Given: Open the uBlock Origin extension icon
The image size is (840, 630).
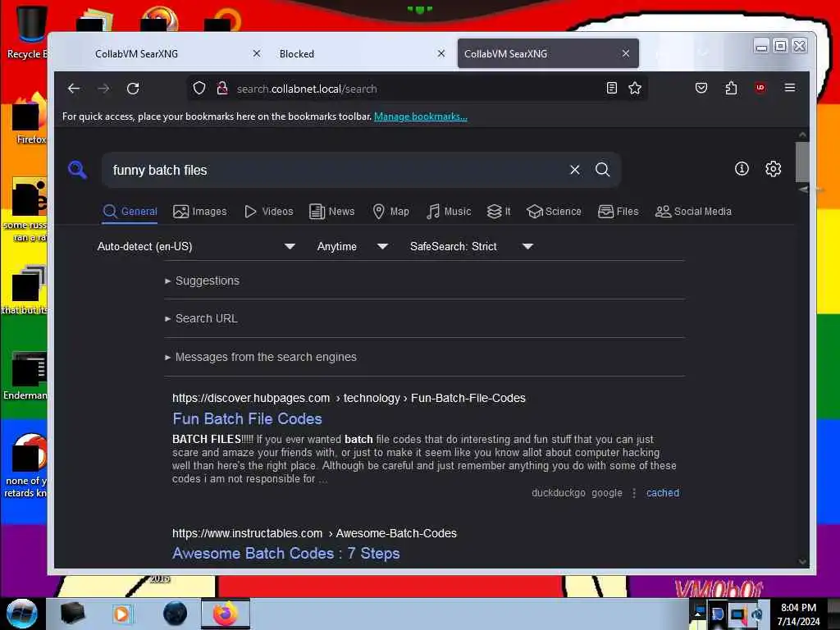Looking at the screenshot, I should coord(760,89).
